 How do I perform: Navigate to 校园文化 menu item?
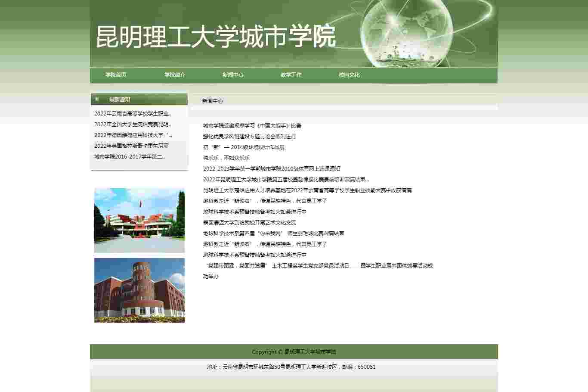coord(349,75)
